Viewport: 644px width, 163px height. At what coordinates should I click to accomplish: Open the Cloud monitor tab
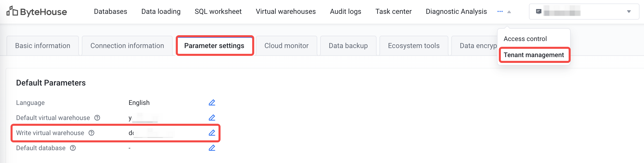click(x=286, y=46)
